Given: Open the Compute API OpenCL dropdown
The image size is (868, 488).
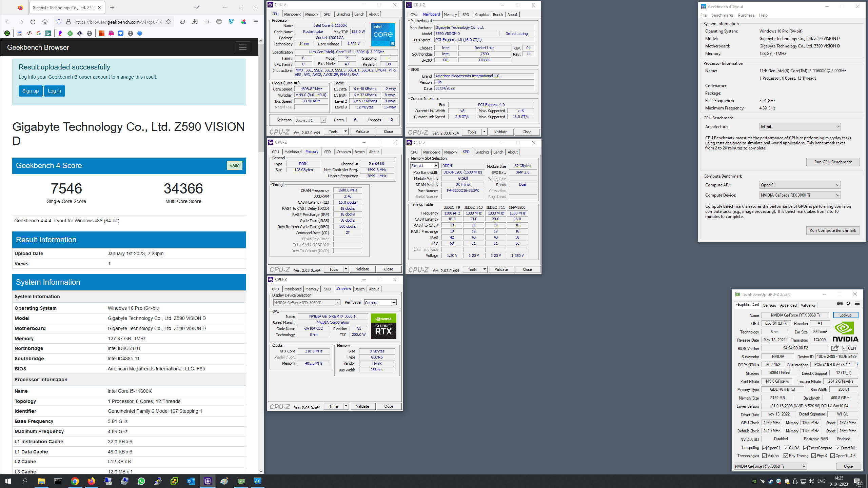Looking at the screenshot, I should tap(800, 185).
